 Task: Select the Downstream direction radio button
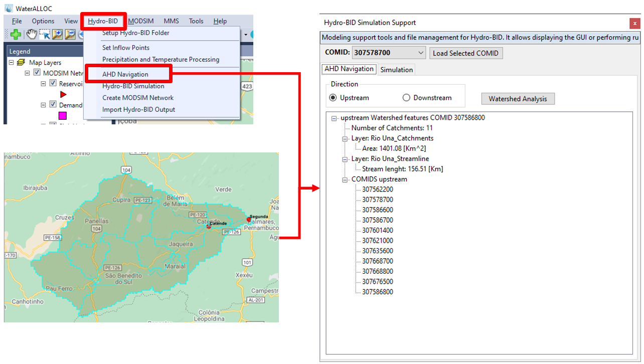406,98
